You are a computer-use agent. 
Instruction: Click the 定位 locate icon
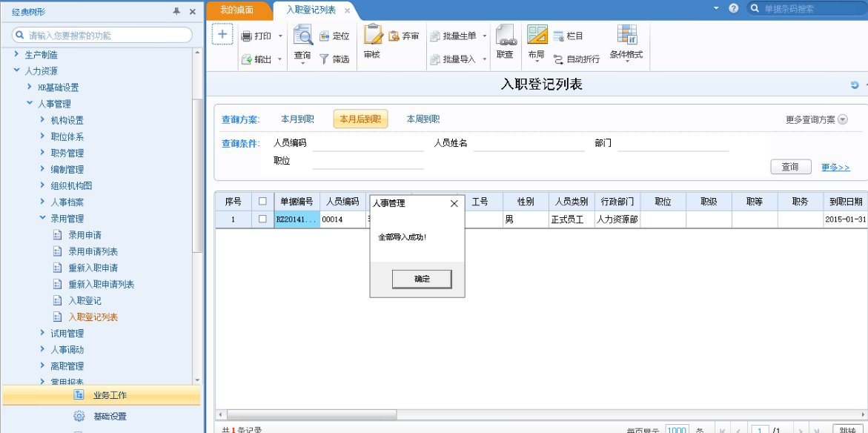point(325,36)
